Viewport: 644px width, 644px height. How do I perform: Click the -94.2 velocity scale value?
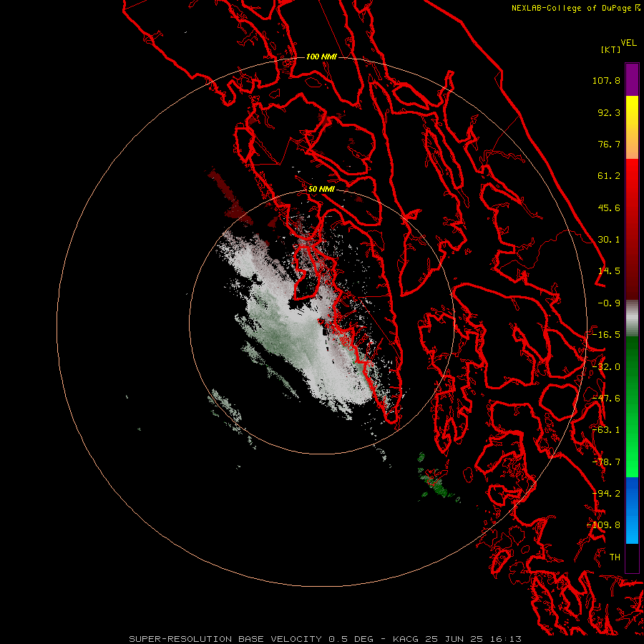point(606,494)
